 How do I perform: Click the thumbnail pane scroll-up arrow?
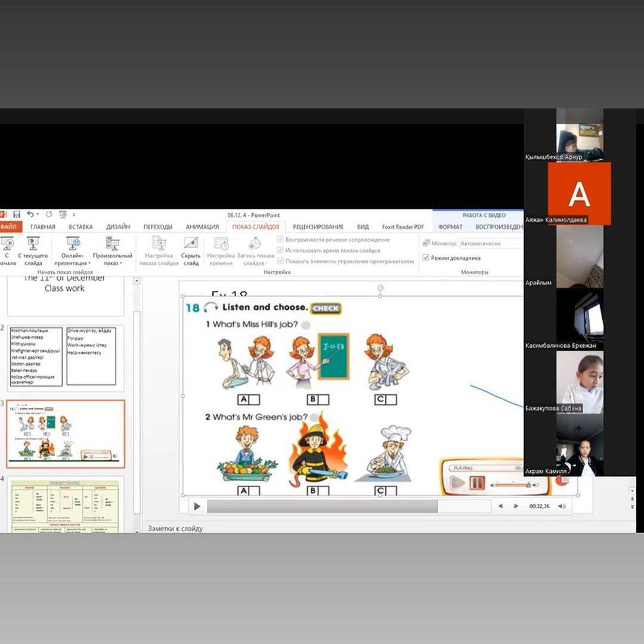137,281
